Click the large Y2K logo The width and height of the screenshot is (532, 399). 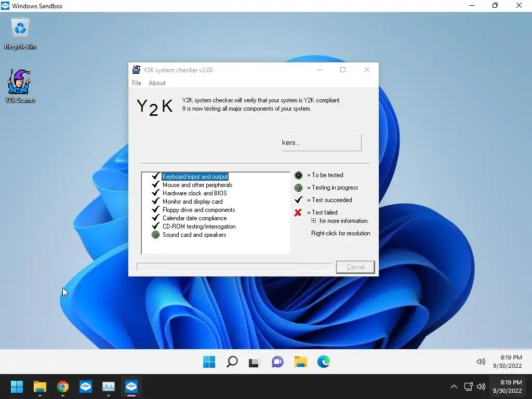coord(155,107)
